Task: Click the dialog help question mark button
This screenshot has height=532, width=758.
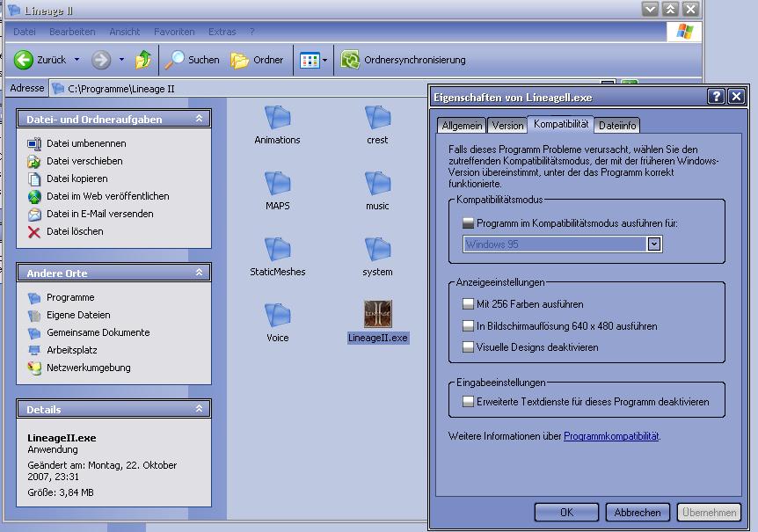Action: click(x=717, y=97)
